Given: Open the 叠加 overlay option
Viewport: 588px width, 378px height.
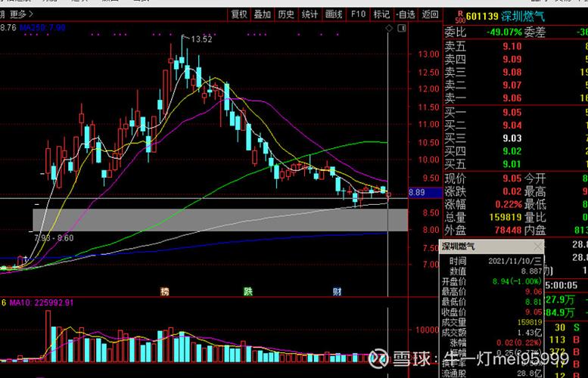Looking at the screenshot, I should coord(262,14).
